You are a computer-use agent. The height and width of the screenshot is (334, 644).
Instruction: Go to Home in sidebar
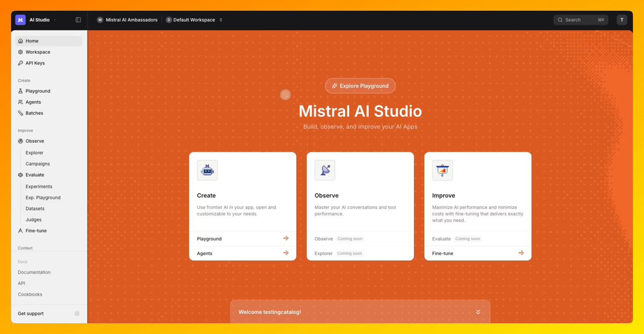tap(49, 41)
